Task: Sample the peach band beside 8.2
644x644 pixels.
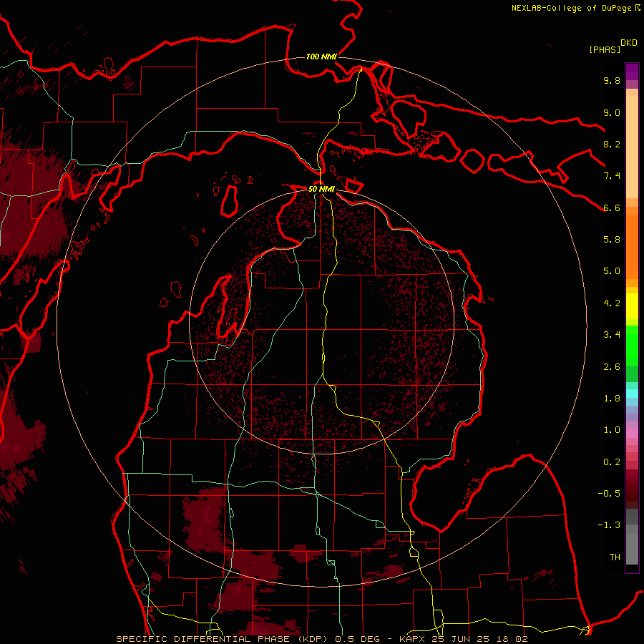Action: 632,147
